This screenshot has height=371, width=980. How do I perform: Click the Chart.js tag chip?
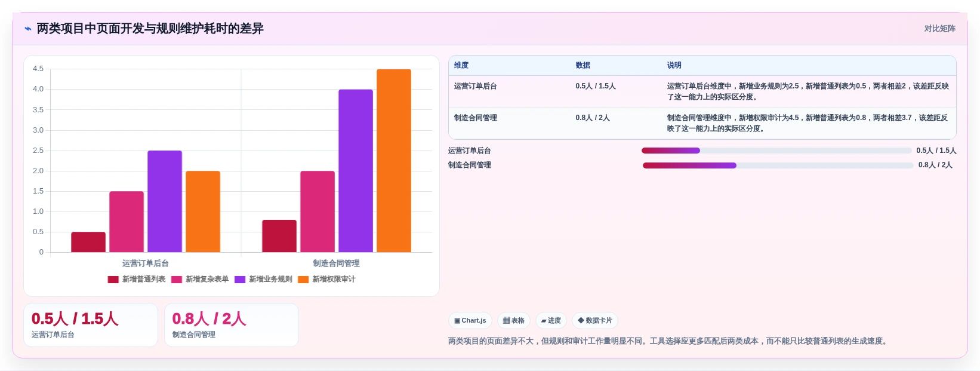point(470,321)
